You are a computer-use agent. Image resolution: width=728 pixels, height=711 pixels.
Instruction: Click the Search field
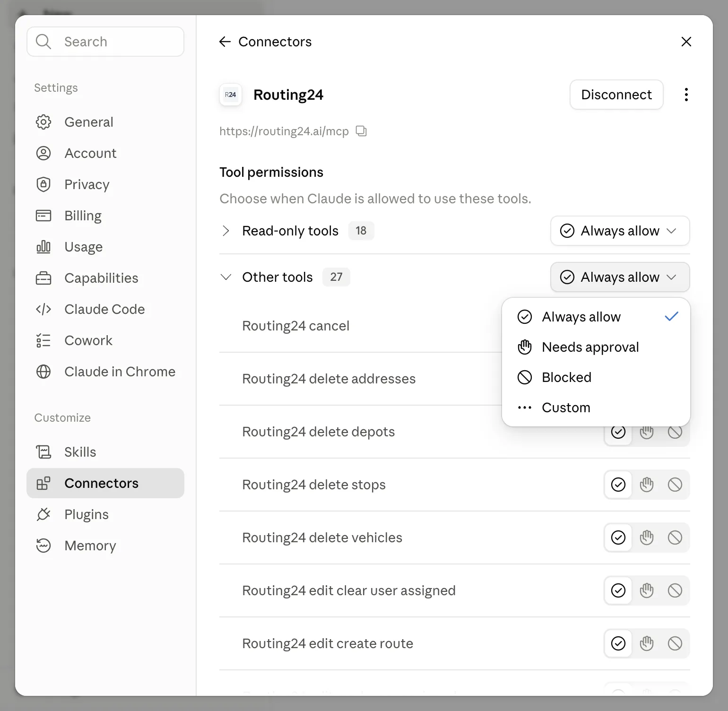[x=105, y=42]
